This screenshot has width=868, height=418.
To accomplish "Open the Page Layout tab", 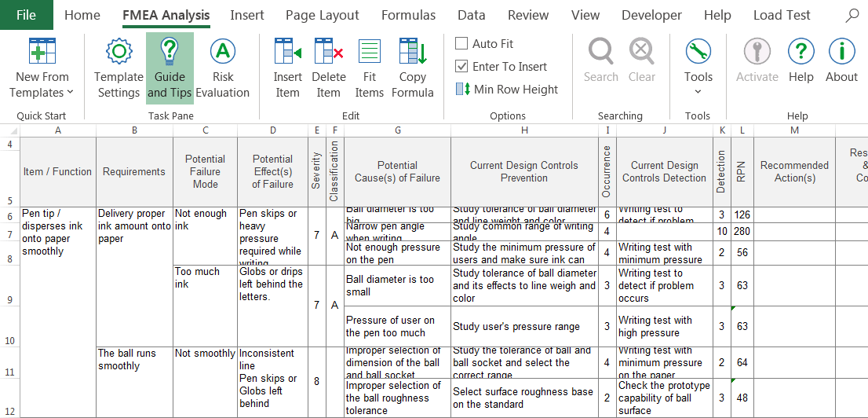I will (x=322, y=15).
